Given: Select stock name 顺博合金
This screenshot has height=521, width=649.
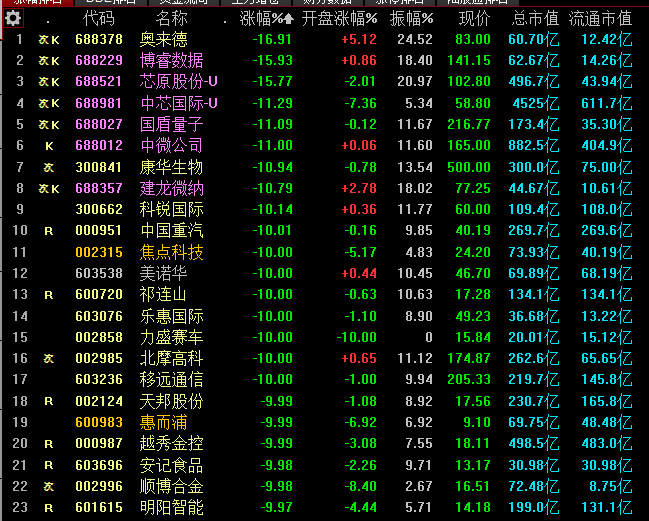Looking at the screenshot, I should pos(171,486).
